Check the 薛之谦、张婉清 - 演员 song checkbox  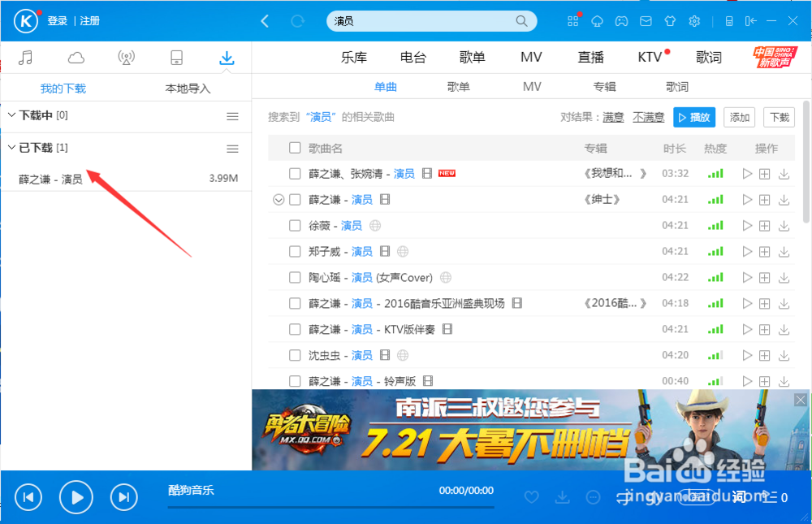click(295, 173)
